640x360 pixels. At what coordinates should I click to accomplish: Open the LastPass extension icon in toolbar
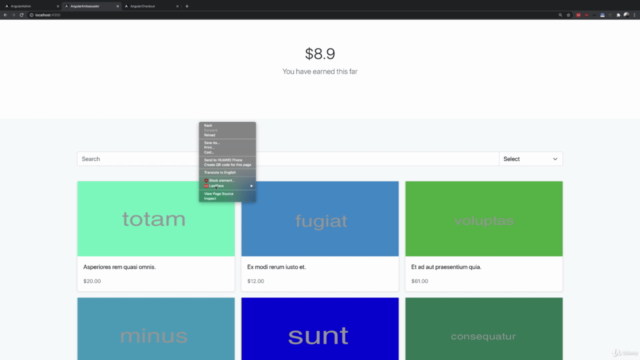click(578, 15)
